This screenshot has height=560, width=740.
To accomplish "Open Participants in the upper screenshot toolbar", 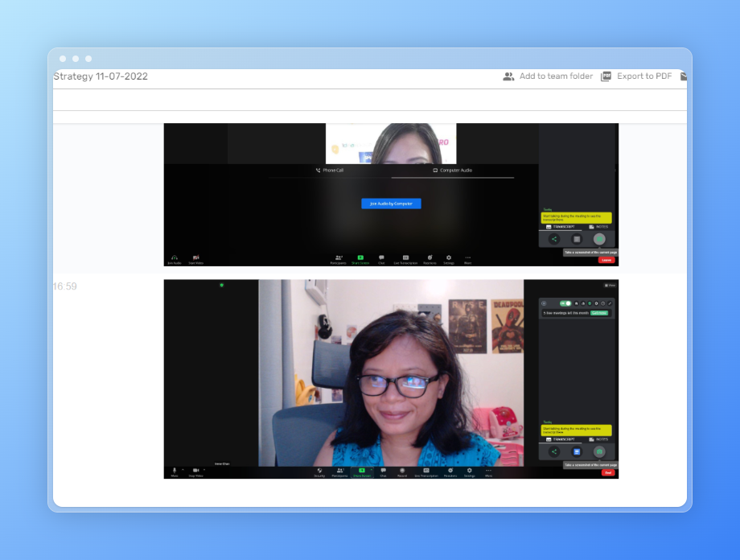I will click(339, 259).
